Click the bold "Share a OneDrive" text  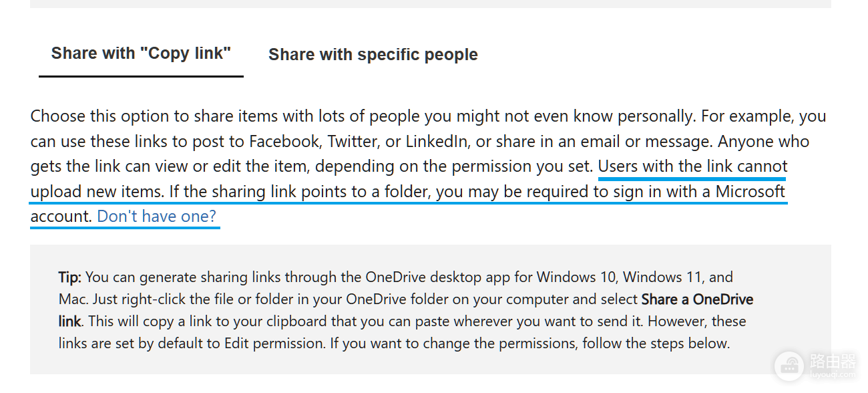click(x=697, y=299)
